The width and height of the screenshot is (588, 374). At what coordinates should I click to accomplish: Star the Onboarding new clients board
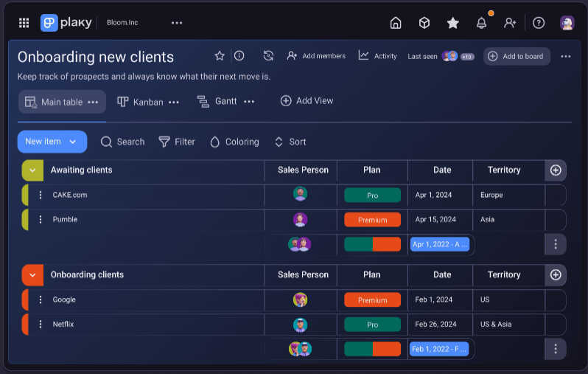pyautogui.click(x=220, y=56)
